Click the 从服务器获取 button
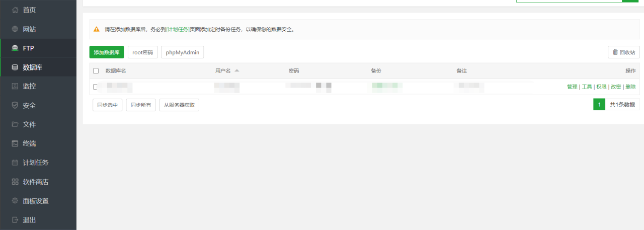 (179, 105)
